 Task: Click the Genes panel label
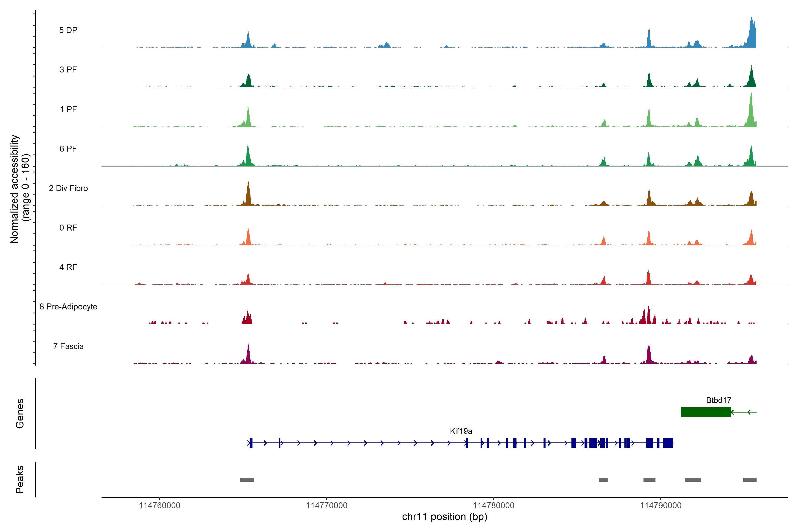tap(20, 413)
